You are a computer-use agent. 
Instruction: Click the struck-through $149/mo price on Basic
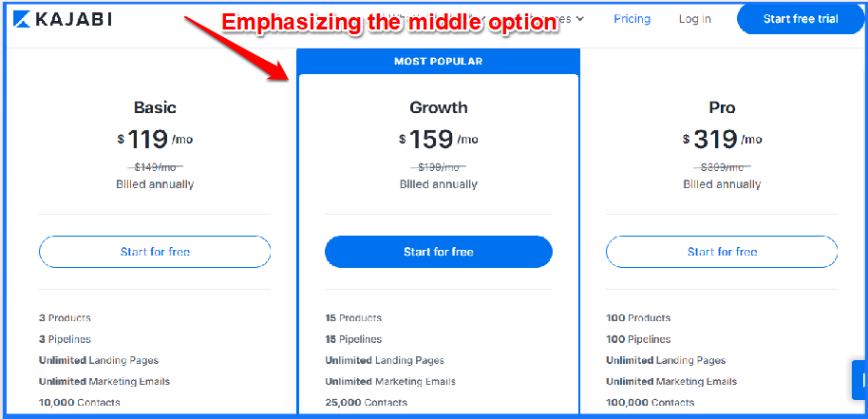155,167
